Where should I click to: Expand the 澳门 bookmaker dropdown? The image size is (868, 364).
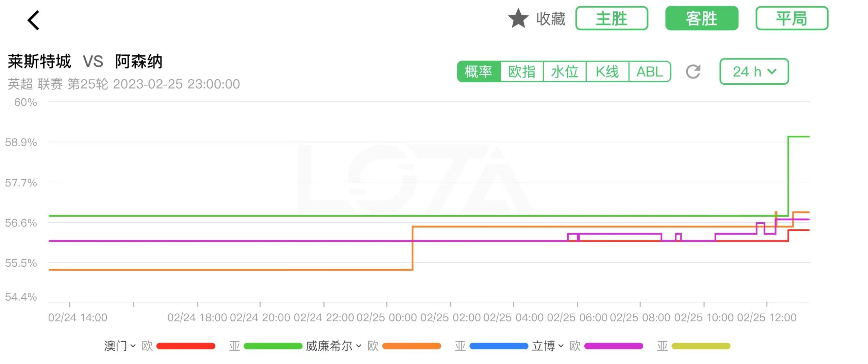coord(120,346)
